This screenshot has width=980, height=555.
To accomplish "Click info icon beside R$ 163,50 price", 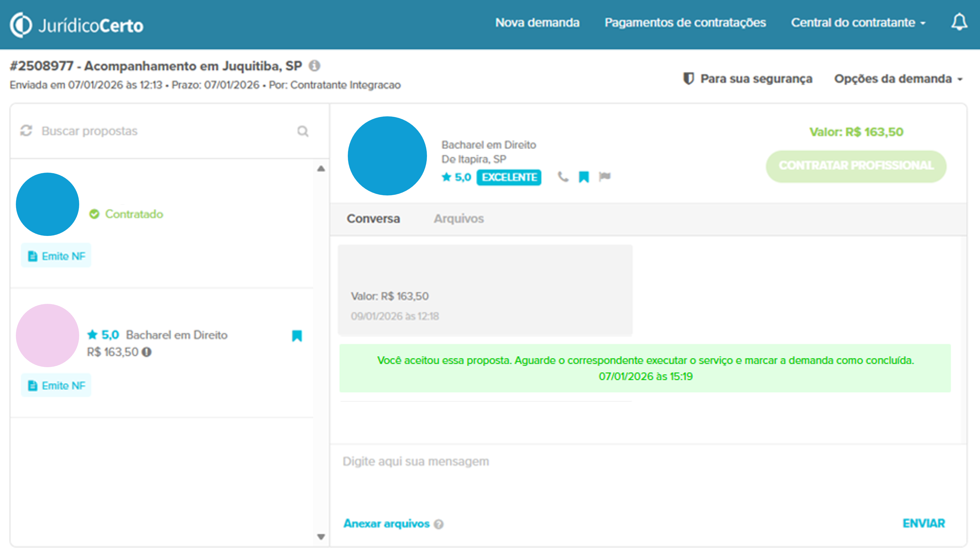I will (x=147, y=352).
